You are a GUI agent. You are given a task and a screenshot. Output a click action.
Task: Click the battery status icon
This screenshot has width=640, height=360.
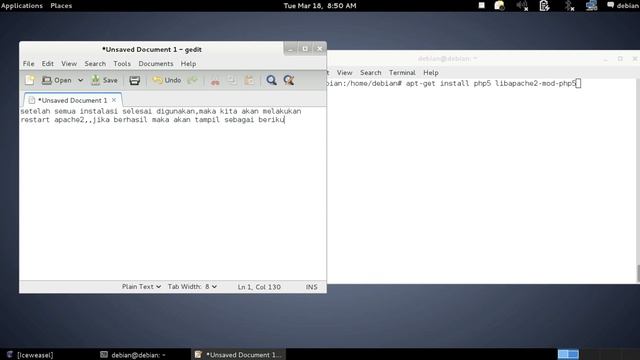(544, 6)
